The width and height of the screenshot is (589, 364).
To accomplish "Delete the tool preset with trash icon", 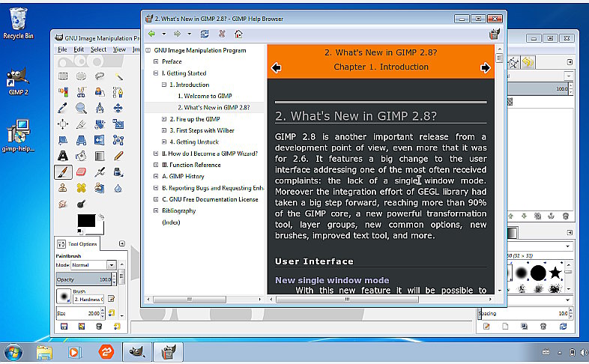I will pos(99,326).
